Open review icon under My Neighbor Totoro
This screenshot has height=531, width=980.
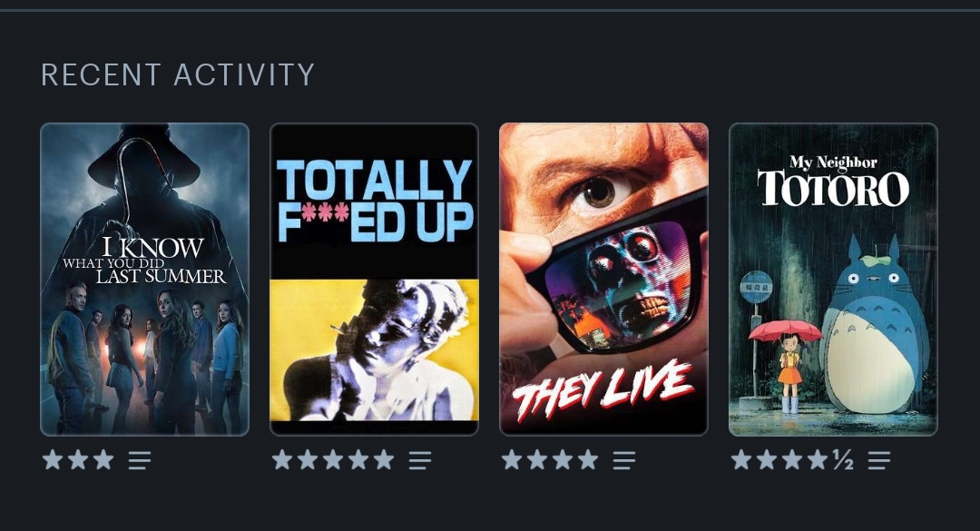coord(878,460)
